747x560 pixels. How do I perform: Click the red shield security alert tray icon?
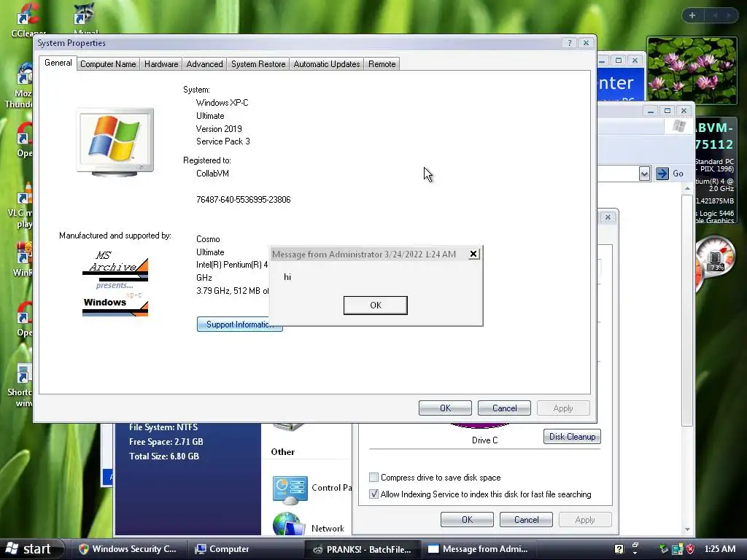point(690,549)
